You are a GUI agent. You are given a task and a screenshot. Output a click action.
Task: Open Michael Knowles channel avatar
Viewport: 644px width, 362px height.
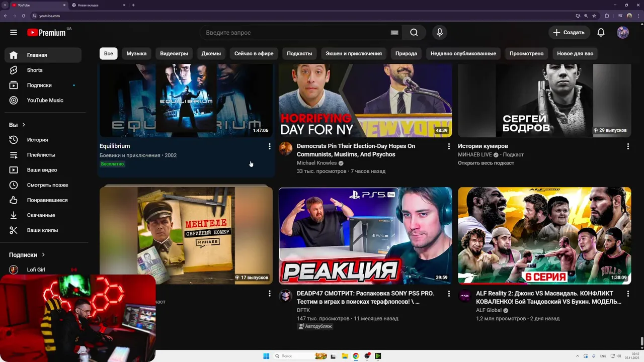pyautogui.click(x=286, y=148)
